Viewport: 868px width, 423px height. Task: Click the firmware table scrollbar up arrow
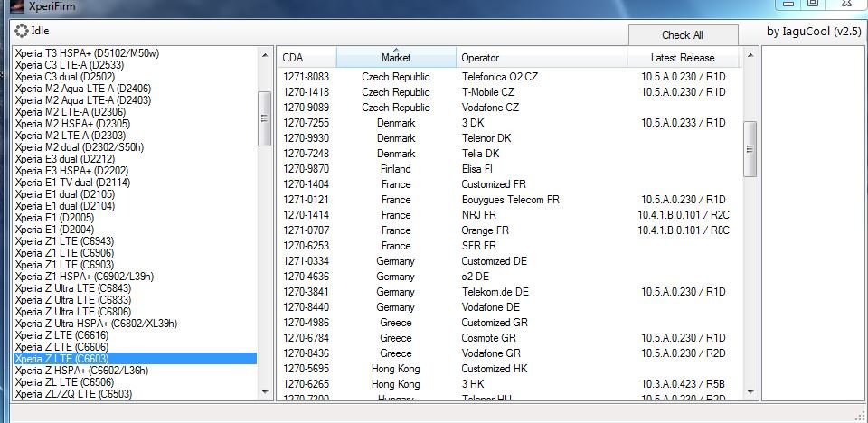click(750, 55)
